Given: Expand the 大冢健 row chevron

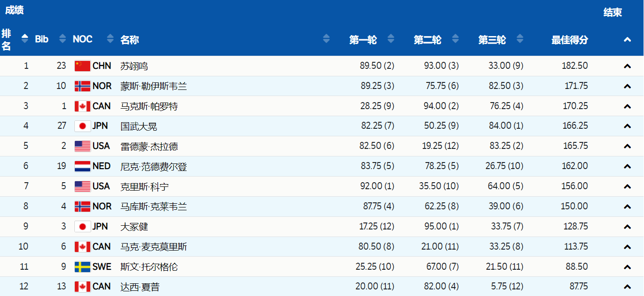Looking at the screenshot, I should (x=627, y=227).
